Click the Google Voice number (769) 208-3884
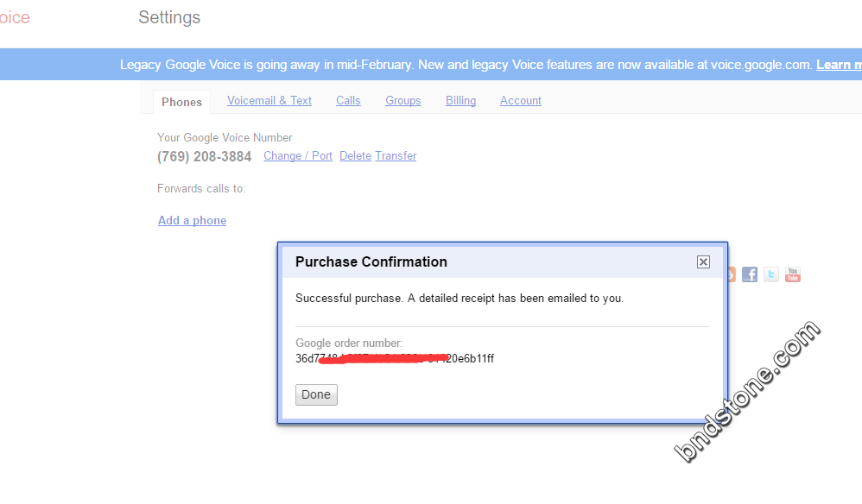 [205, 156]
